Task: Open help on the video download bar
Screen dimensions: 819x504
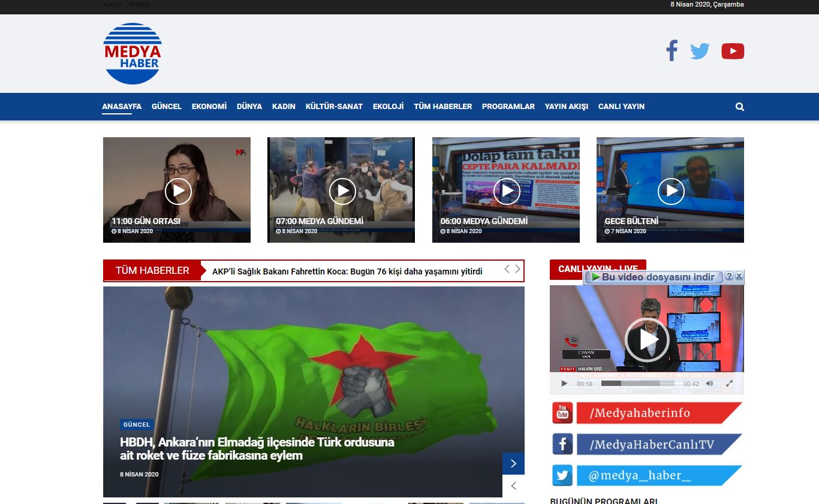Action: [x=729, y=276]
